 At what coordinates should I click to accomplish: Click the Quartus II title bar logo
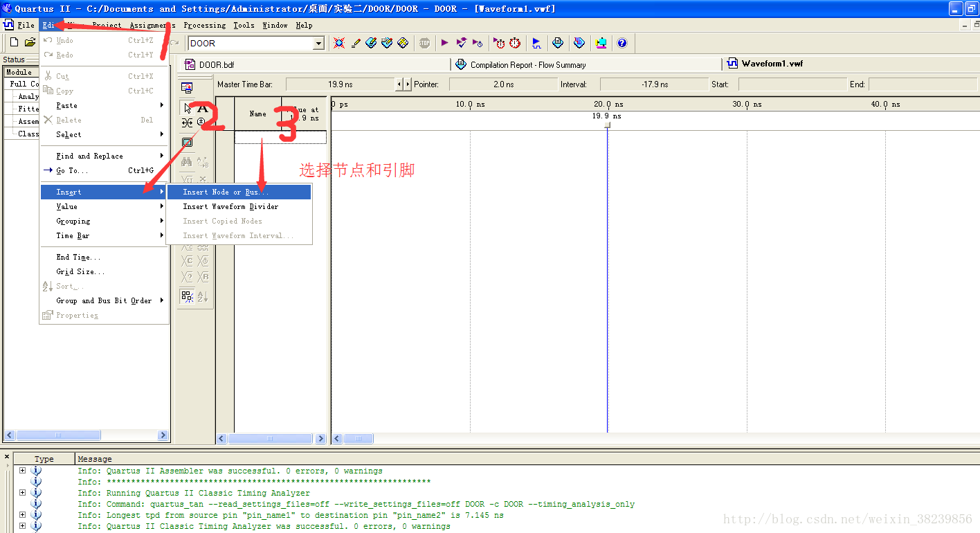(x=7, y=8)
